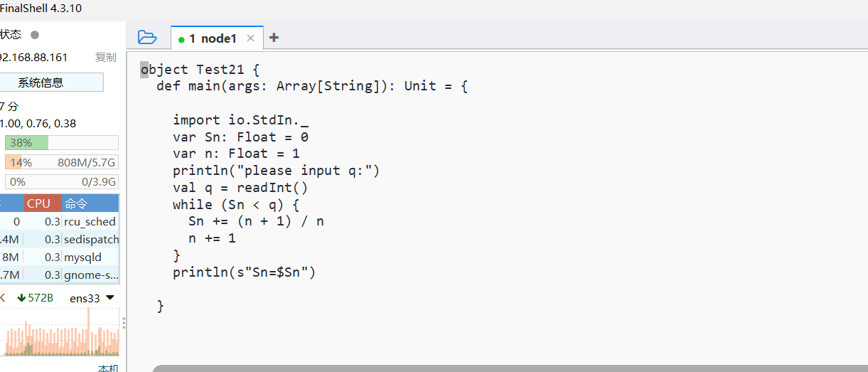Select the rcu_sched process row
Viewport: 868px width, 372px height.
click(60, 221)
